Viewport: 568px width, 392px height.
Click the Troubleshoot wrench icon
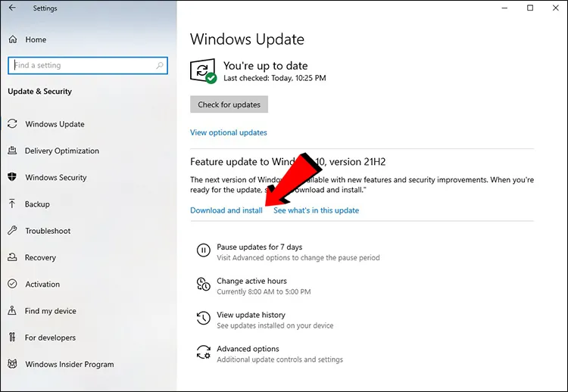(x=12, y=231)
